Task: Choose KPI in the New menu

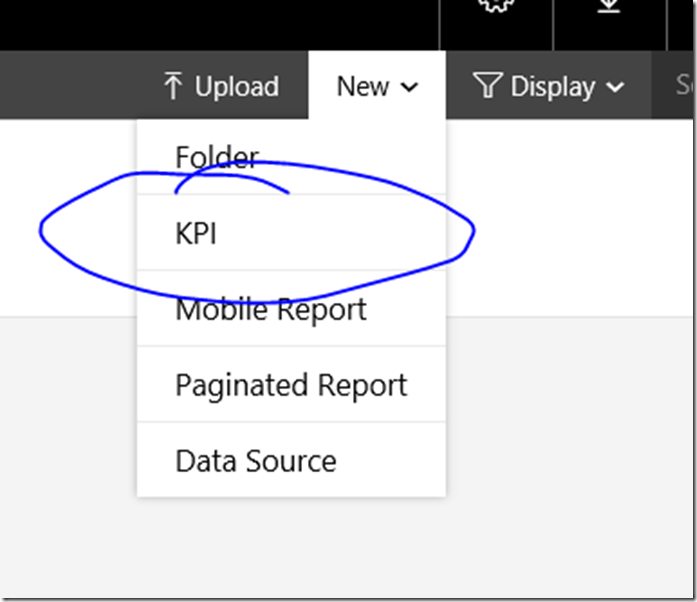Action: click(x=196, y=233)
